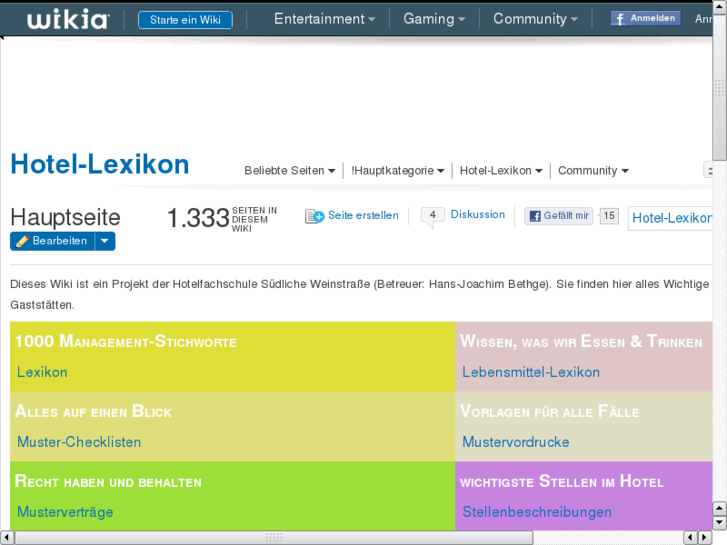Click the Starte ein Wiki button
Viewport: 727px width, 545px height.
(x=185, y=20)
